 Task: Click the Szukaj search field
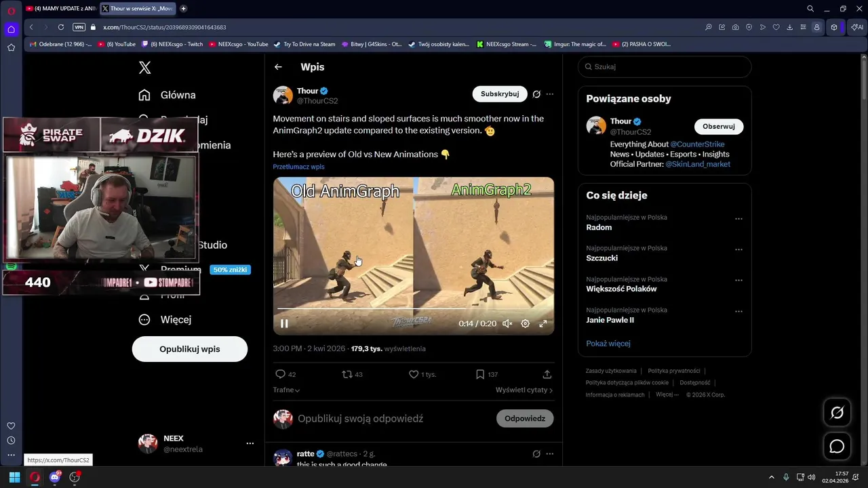point(665,67)
